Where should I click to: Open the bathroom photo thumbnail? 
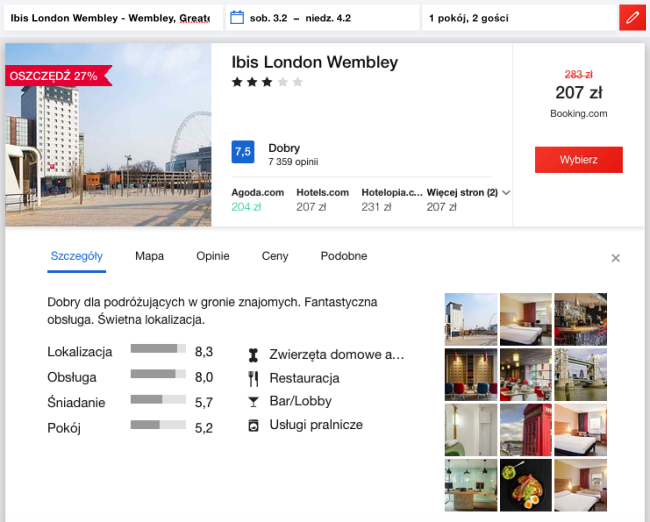(x=471, y=430)
